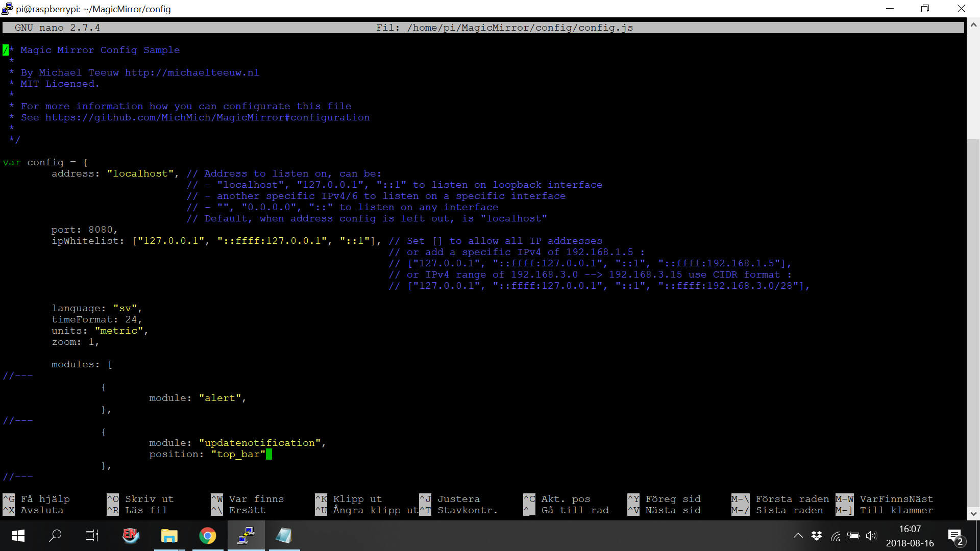The image size is (980, 551).
Task: Open Google Chrome from the taskbar
Action: (x=207, y=536)
